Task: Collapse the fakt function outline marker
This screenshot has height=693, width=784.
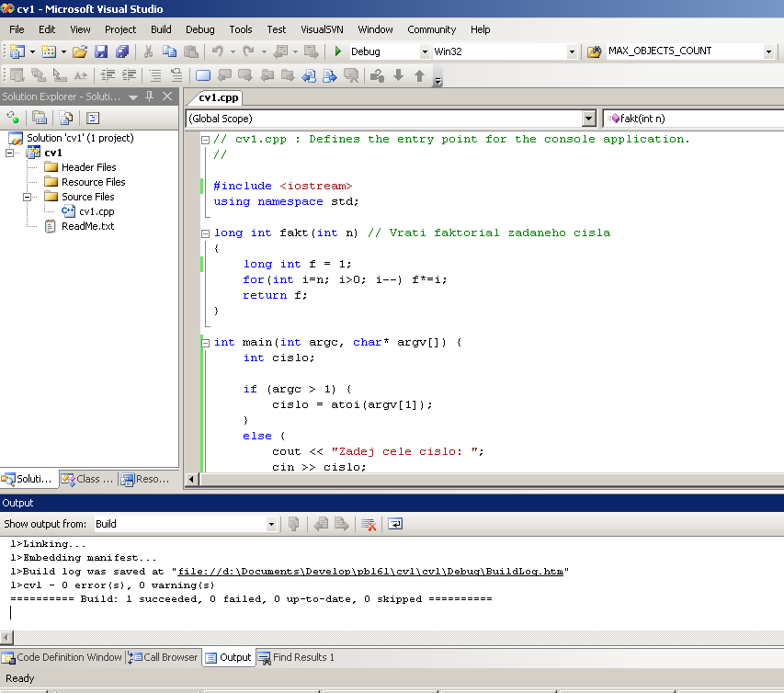Action: click(x=205, y=233)
